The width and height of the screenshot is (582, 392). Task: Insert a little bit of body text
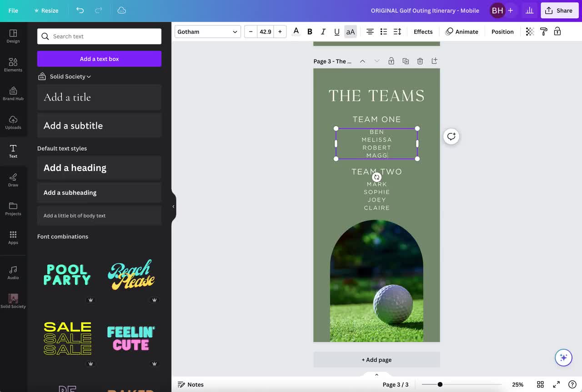pos(99,216)
